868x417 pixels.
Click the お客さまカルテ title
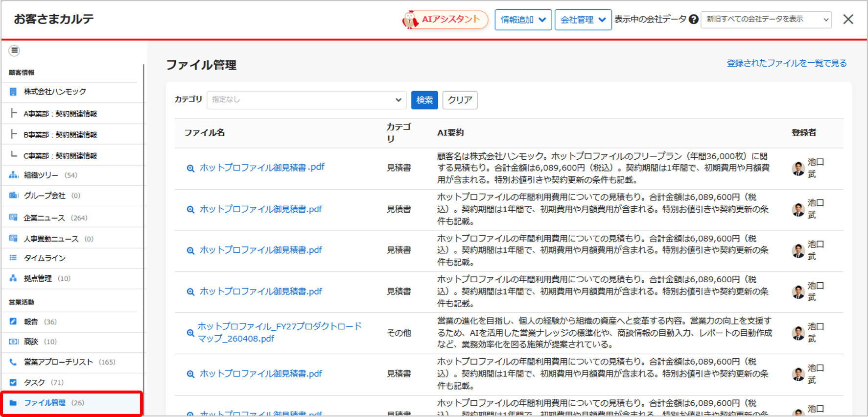point(54,19)
